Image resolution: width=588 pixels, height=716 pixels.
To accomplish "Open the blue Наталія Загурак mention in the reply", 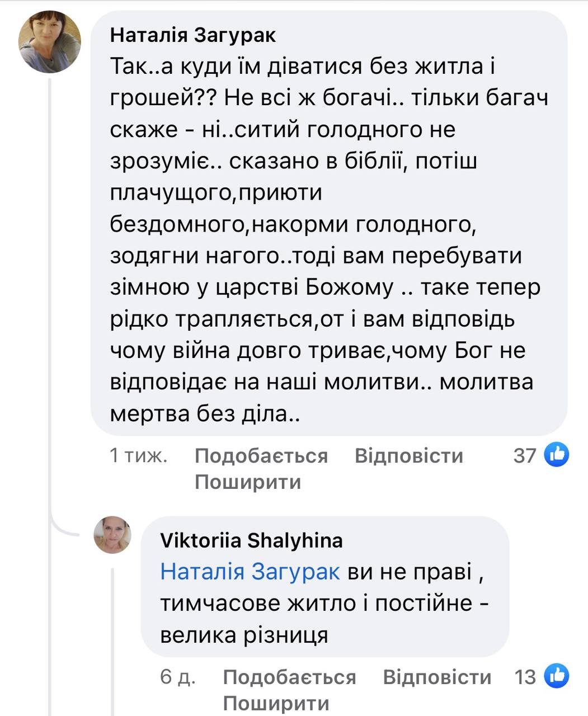I will (x=250, y=572).
